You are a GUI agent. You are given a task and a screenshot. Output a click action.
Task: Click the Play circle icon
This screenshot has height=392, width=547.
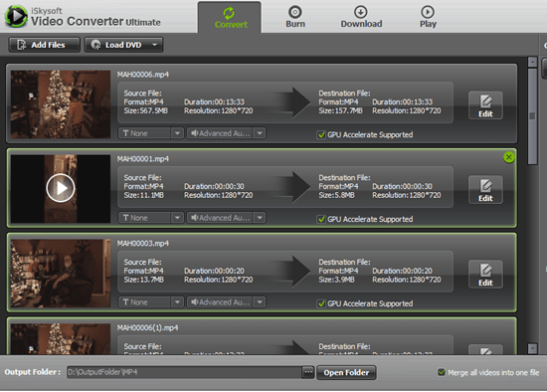pos(428,12)
